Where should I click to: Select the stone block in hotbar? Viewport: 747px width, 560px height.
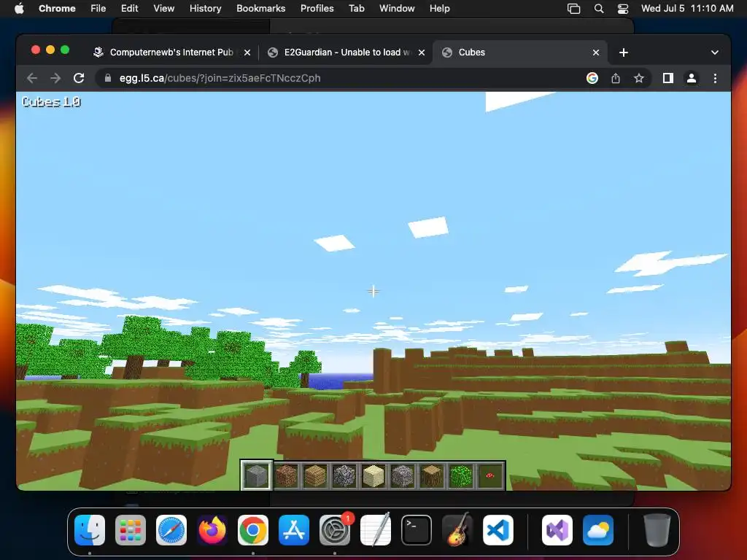tap(257, 475)
